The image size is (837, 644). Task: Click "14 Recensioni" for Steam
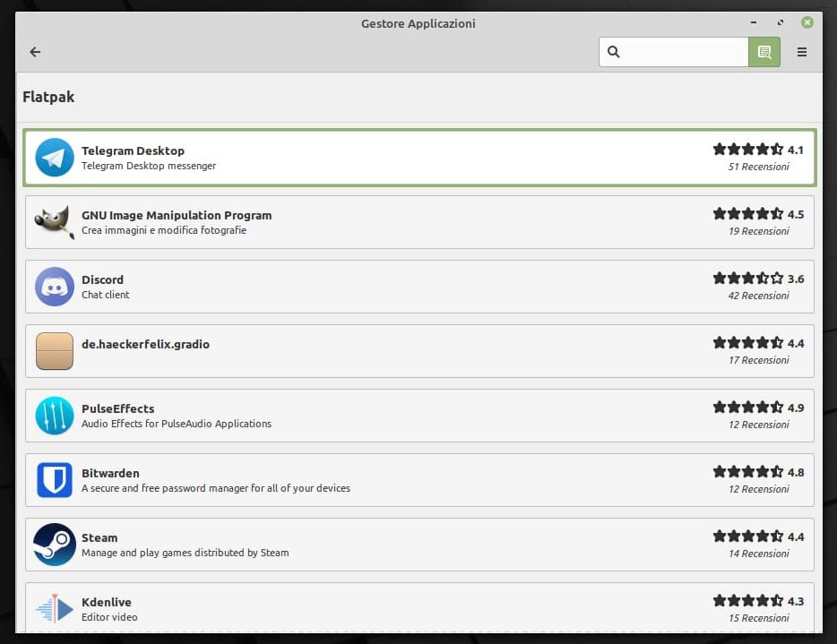[x=758, y=554]
